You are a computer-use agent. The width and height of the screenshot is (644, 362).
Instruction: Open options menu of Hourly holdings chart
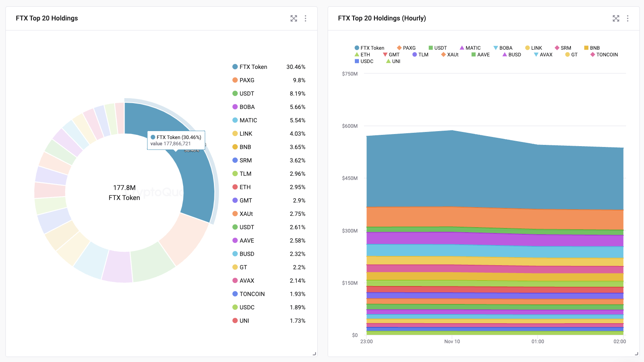[628, 18]
